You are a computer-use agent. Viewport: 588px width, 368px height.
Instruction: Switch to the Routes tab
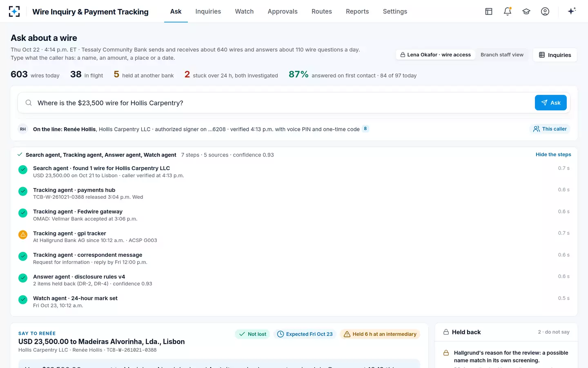pyautogui.click(x=322, y=11)
